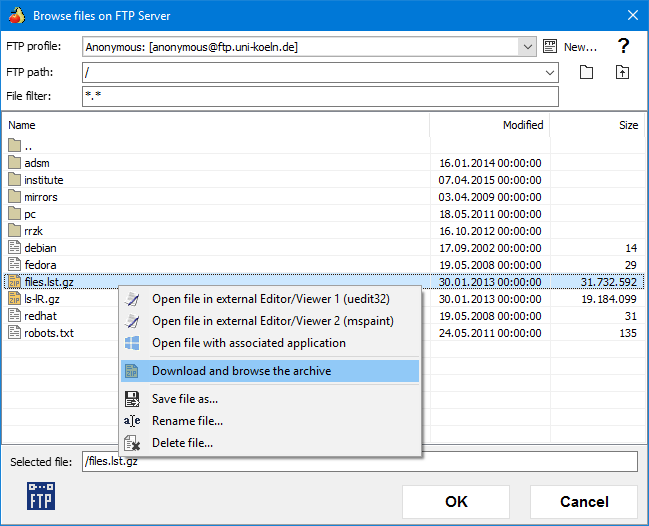Click the parent directory up-arrow icon
Viewport: 649px width, 526px height.
(623, 72)
